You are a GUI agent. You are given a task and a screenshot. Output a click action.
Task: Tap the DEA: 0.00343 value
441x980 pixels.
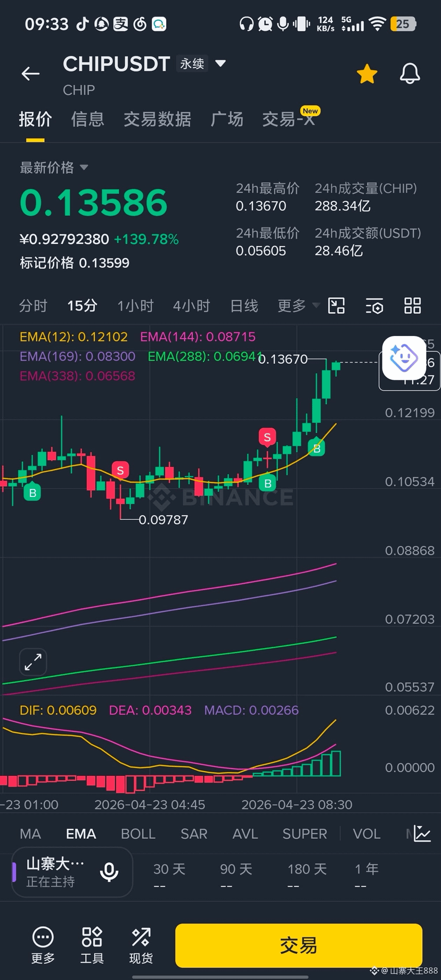click(150, 710)
